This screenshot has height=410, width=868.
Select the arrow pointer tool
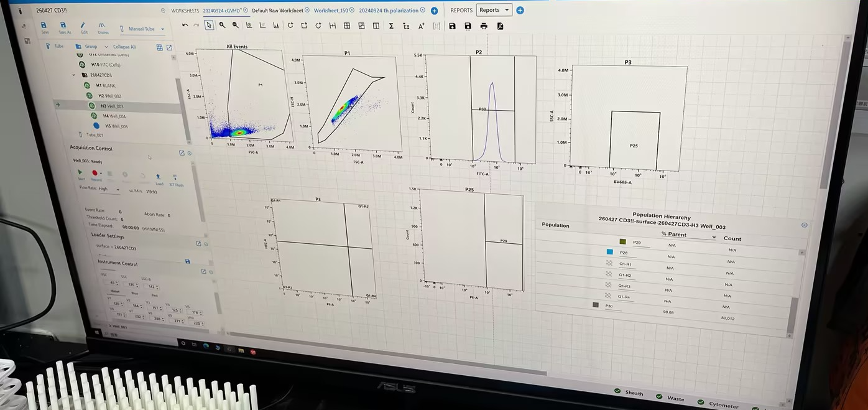point(209,26)
